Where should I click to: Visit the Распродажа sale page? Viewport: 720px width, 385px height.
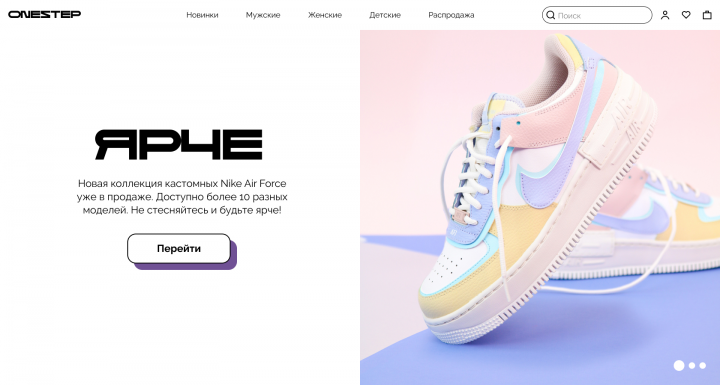point(451,15)
